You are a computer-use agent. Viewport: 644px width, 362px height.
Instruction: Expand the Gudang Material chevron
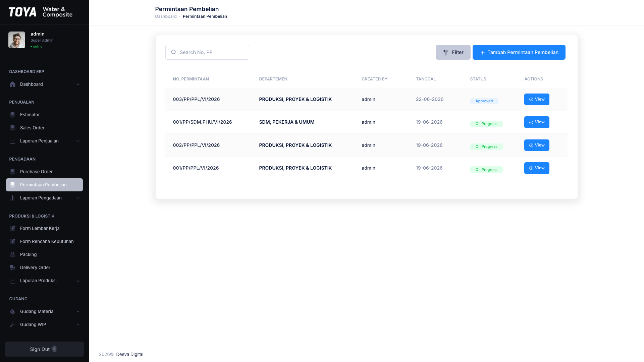(78, 311)
